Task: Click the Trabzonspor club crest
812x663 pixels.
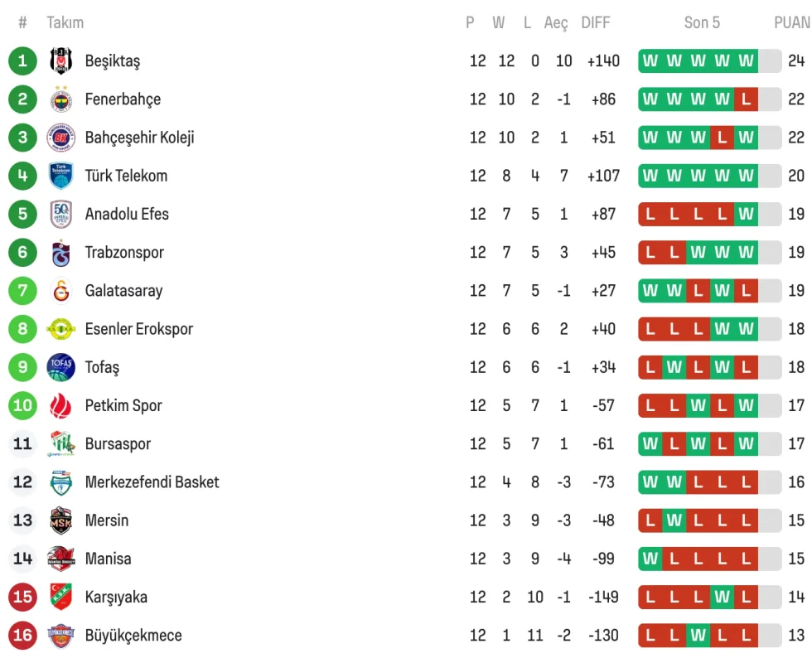Action: 61,253
